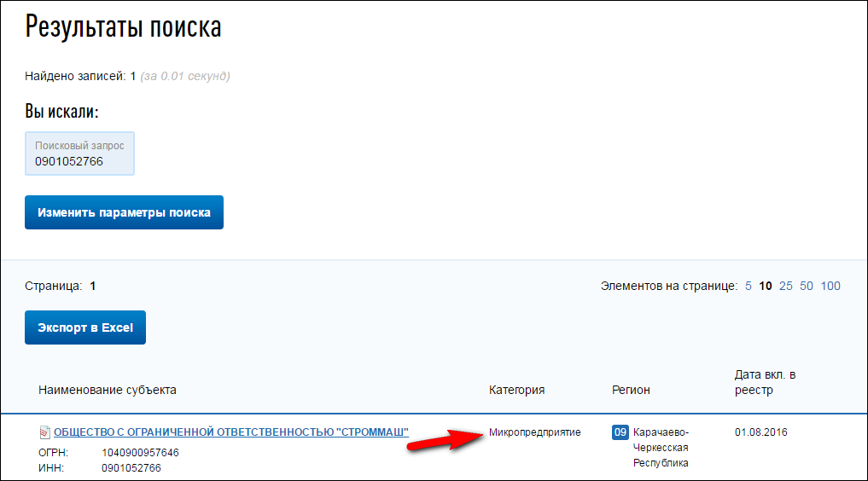Open the ООО "СТРОММАШ" company link
868x481 pixels.
(231, 432)
